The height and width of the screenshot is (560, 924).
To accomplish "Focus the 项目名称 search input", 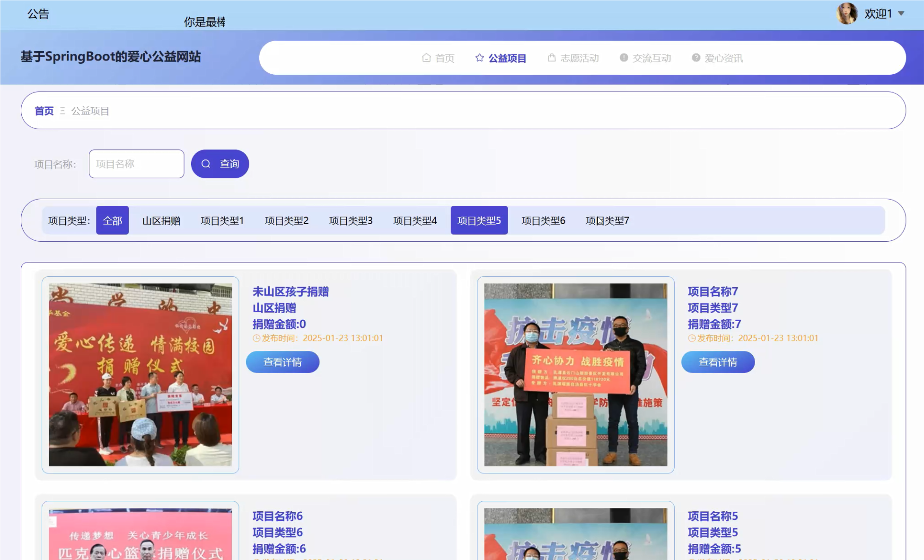I will pyautogui.click(x=136, y=164).
